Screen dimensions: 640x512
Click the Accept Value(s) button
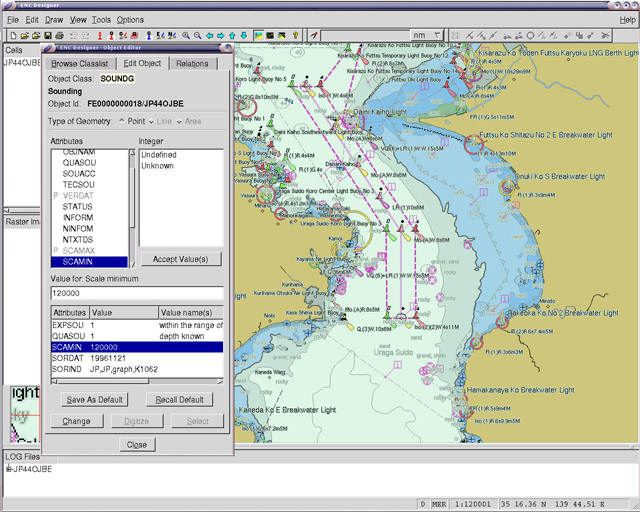tap(180, 259)
